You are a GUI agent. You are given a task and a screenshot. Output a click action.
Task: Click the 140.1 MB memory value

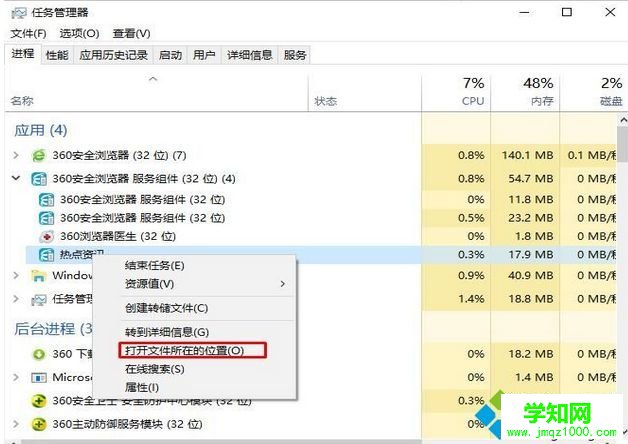point(527,155)
